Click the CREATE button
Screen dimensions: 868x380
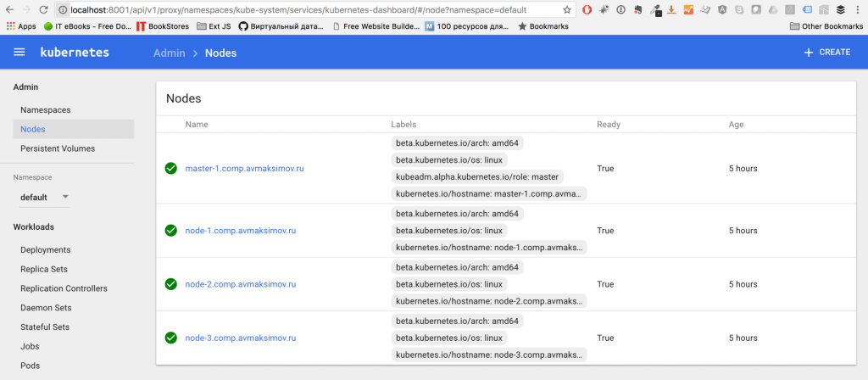click(x=826, y=52)
